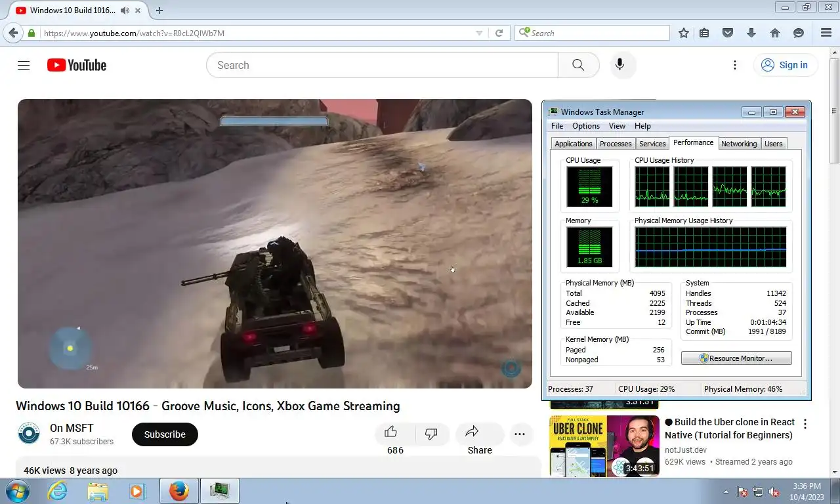Screen dimensions: 840x504
Task: Reload the page in Firefox
Action: 499,33
